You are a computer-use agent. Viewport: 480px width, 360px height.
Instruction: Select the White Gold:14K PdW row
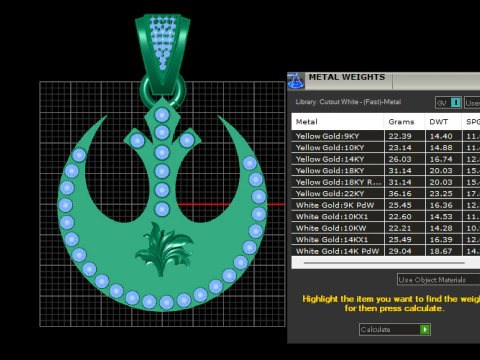[386, 251]
